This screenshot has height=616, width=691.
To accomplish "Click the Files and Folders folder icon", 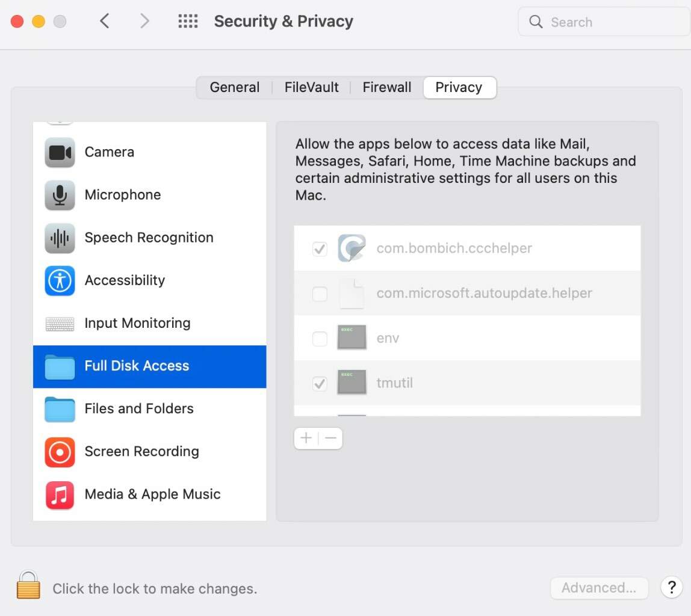I will [x=60, y=409].
